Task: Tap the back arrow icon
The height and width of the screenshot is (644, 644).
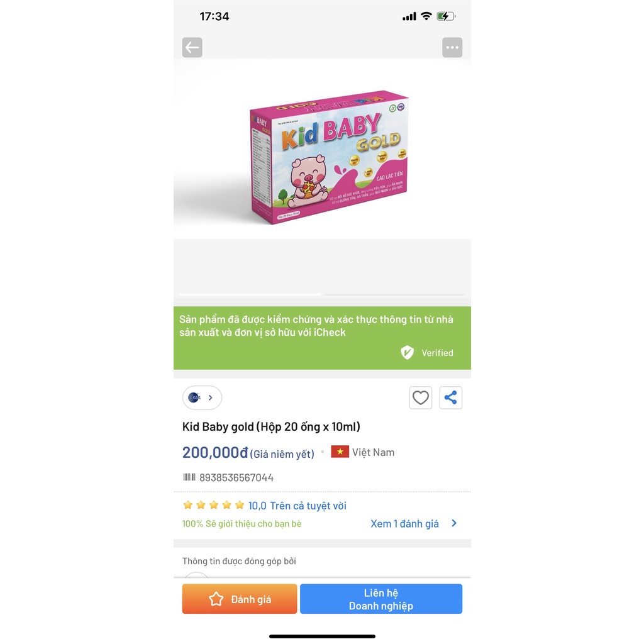Action: point(192,47)
